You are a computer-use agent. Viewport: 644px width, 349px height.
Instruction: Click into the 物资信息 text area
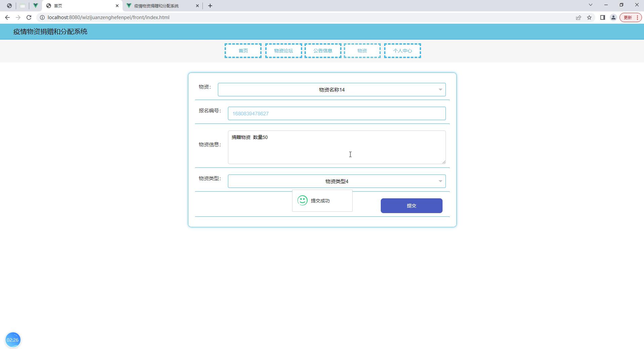(337, 147)
